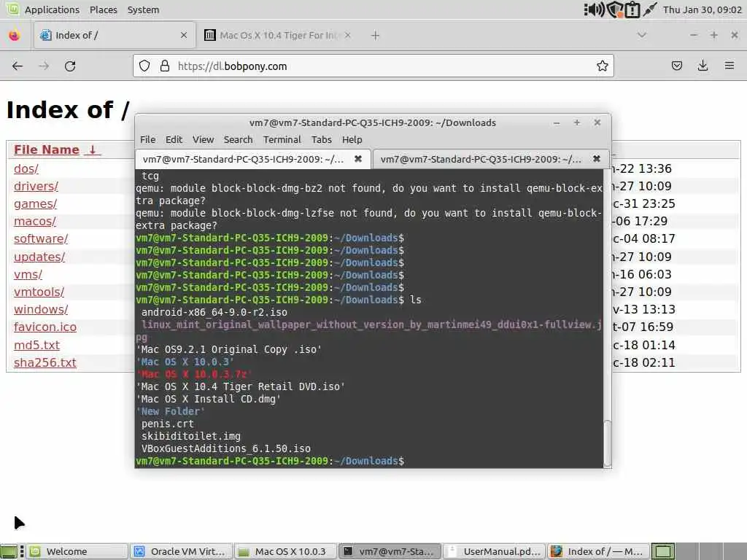Viewport: 747px width, 560px height.
Task: Click the clipboard tray icon
Action: click(x=632, y=9)
